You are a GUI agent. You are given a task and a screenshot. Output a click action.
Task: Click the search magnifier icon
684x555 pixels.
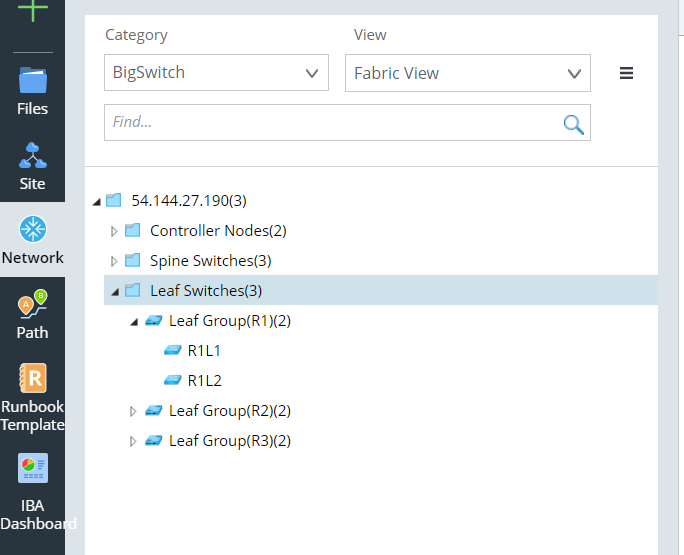pos(573,123)
